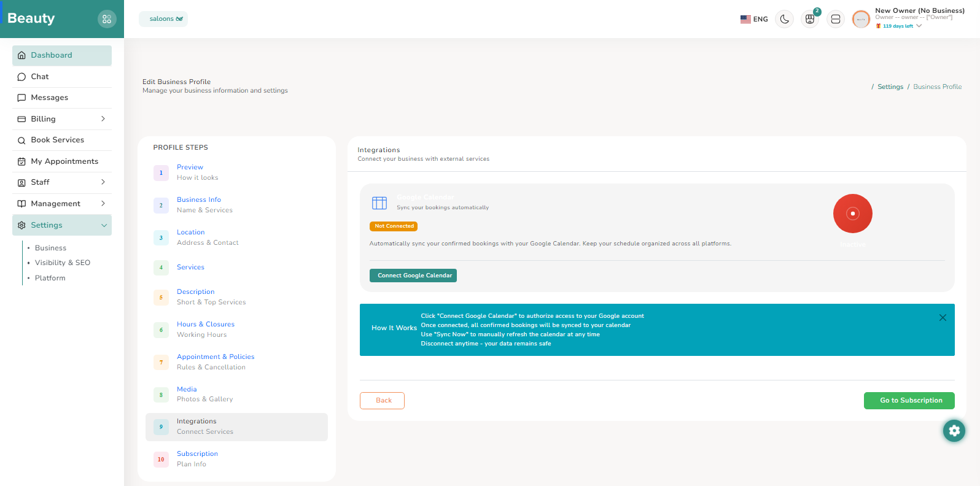Viewport: 980px width, 486px height.
Task: Go to step 2 Business Info
Action: [x=236, y=205]
